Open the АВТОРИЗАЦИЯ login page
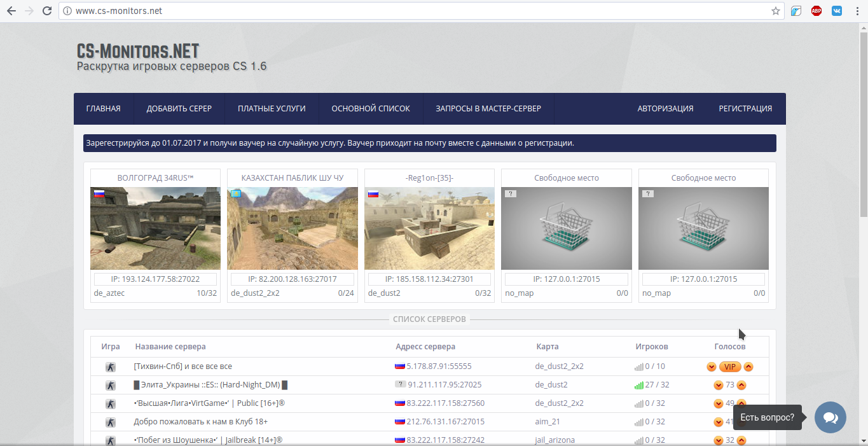868x446 pixels. 665,109
